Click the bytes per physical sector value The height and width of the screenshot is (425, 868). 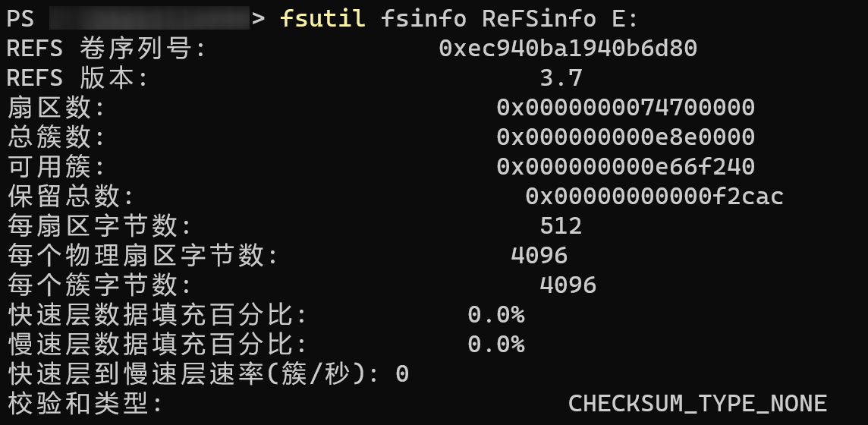[539, 255]
